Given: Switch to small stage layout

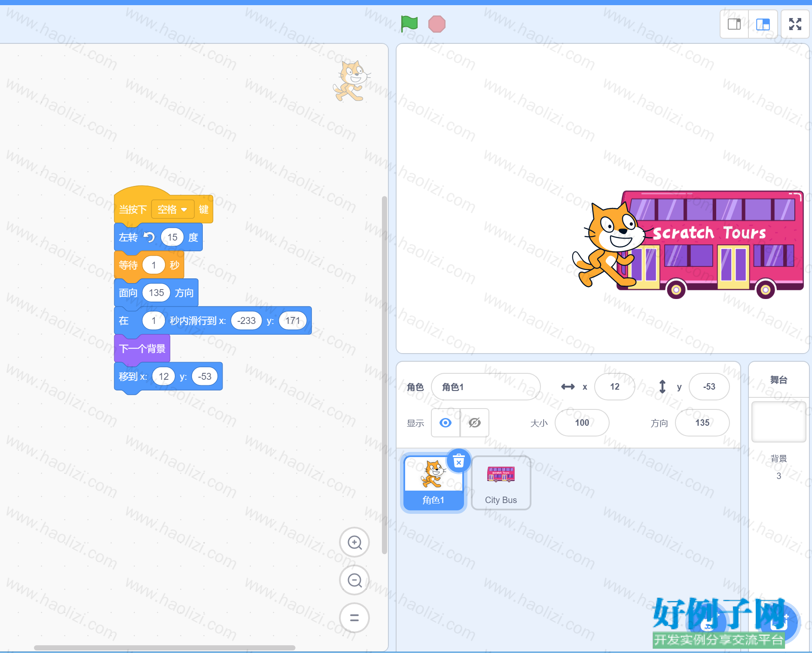Looking at the screenshot, I should (x=734, y=24).
